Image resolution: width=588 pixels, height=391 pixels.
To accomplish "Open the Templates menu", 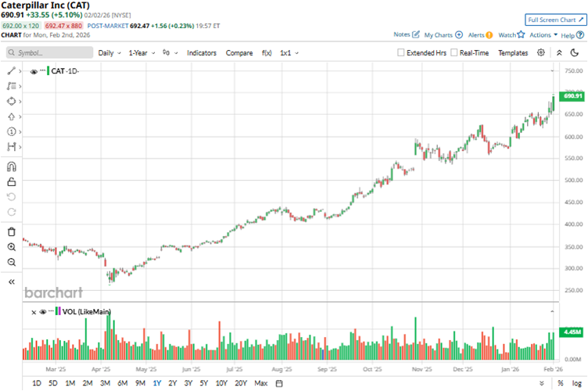I will tap(513, 53).
